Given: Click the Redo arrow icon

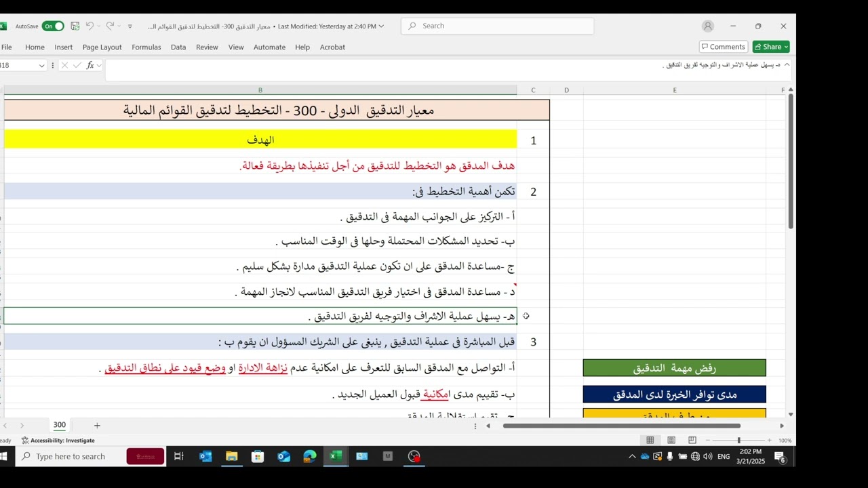Looking at the screenshot, I should pyautogui.click(x=110, y=26).
